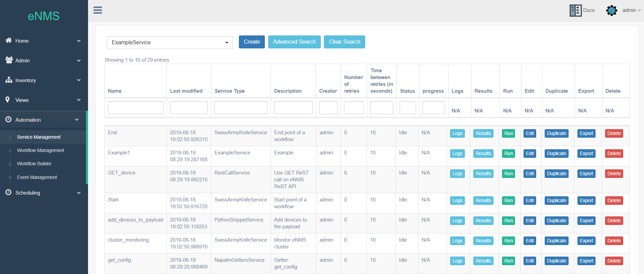Viewport: 644px width, 274px height.
Task: Click the eNMS logo
Action: (x=44, y=16)
